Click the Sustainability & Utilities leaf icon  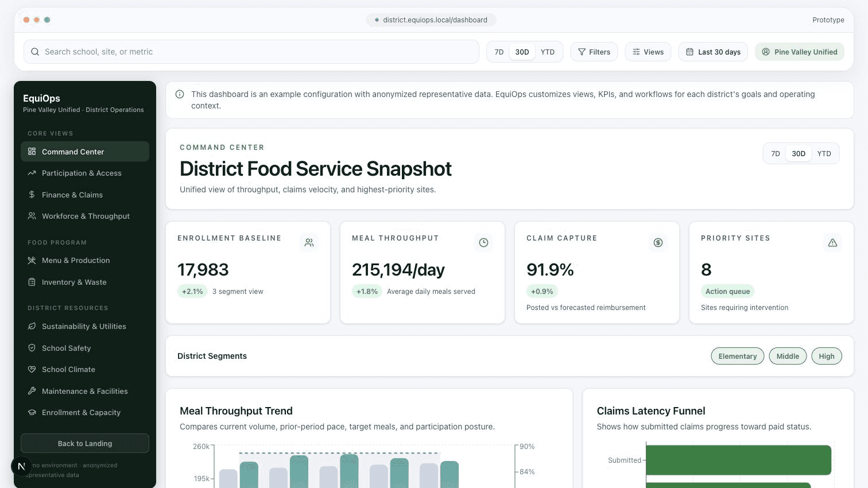click(x=32, y=326)
